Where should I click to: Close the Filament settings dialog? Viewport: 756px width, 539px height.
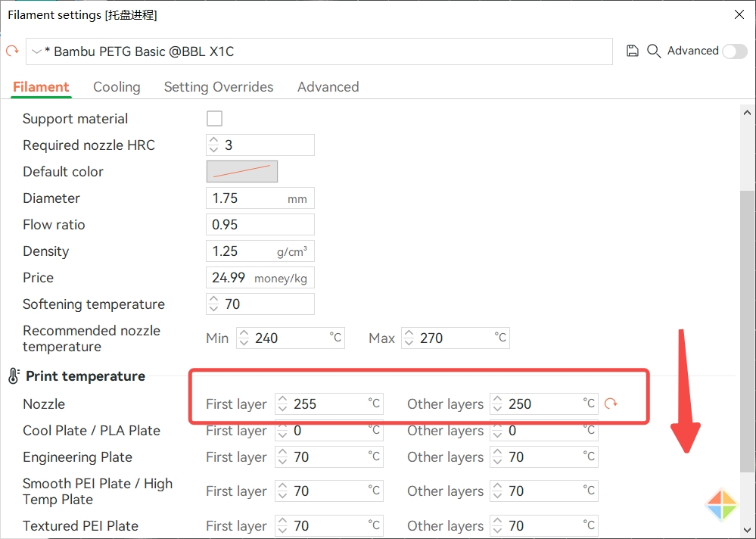click(x=739, y=14)
